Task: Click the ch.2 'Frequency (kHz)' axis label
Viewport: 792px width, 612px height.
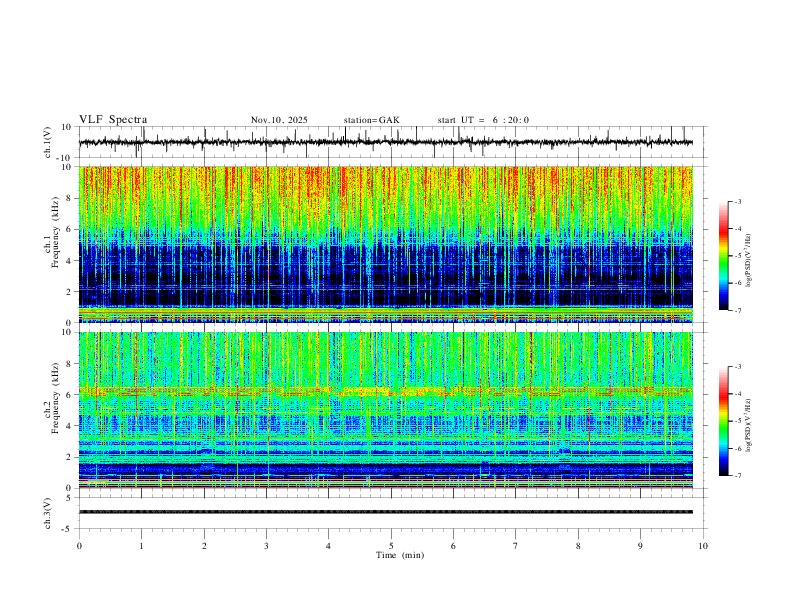Action: [55, 397]
